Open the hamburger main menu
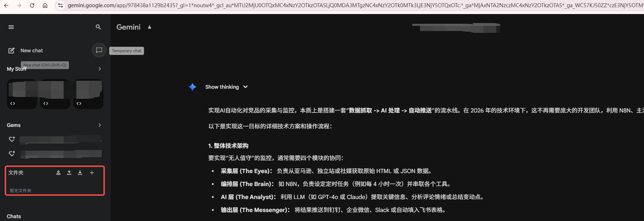Viewport: 644px width, 221px height. click(11, 27)
